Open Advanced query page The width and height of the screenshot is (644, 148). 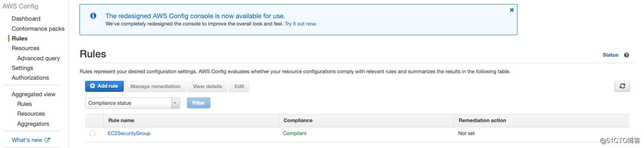pyautogui.click(x=39, y=58)
